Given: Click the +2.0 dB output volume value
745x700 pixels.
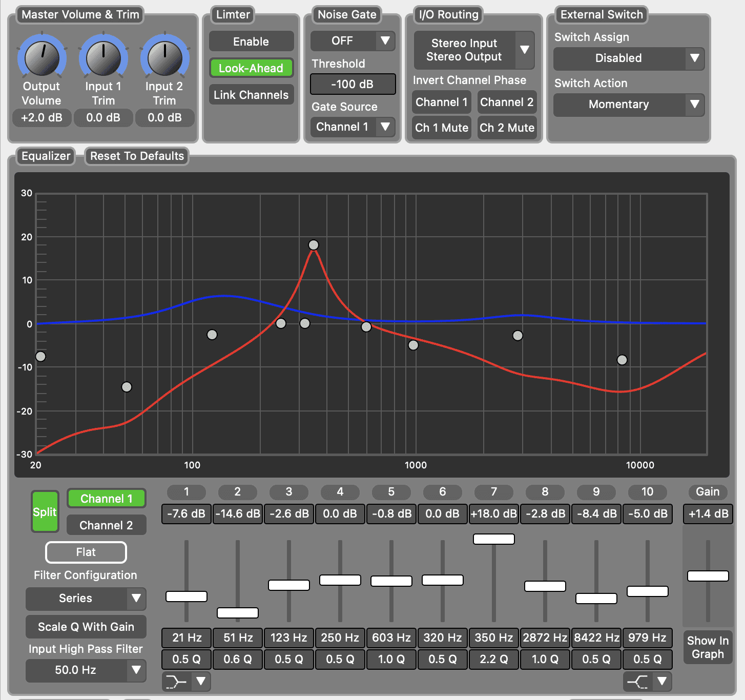Looking at the screenshot, I should [42, 118].
